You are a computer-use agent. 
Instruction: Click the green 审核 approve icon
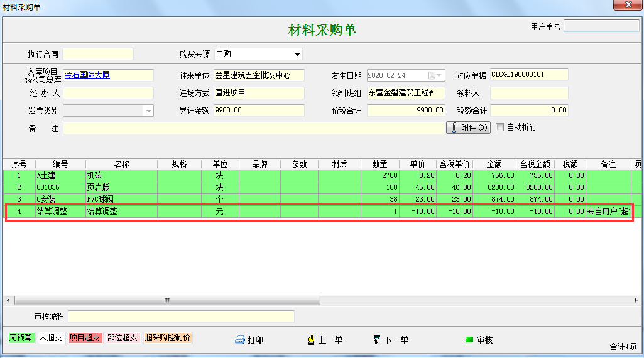click(469, 340)
